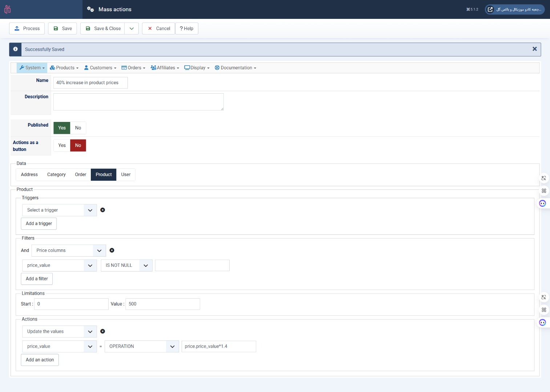The width and height of the screenshot is (550, 392).
Task: Open the Documentation menu
Action: [x=235, y=68]
